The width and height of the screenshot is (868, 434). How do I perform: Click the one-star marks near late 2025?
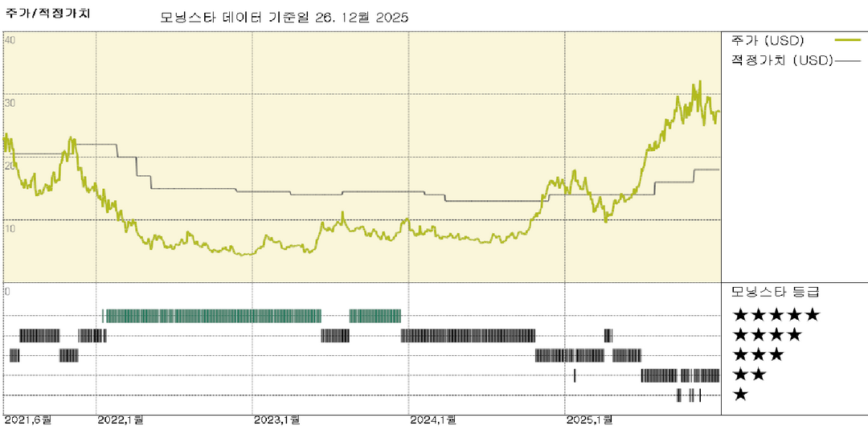pos(689,395)
